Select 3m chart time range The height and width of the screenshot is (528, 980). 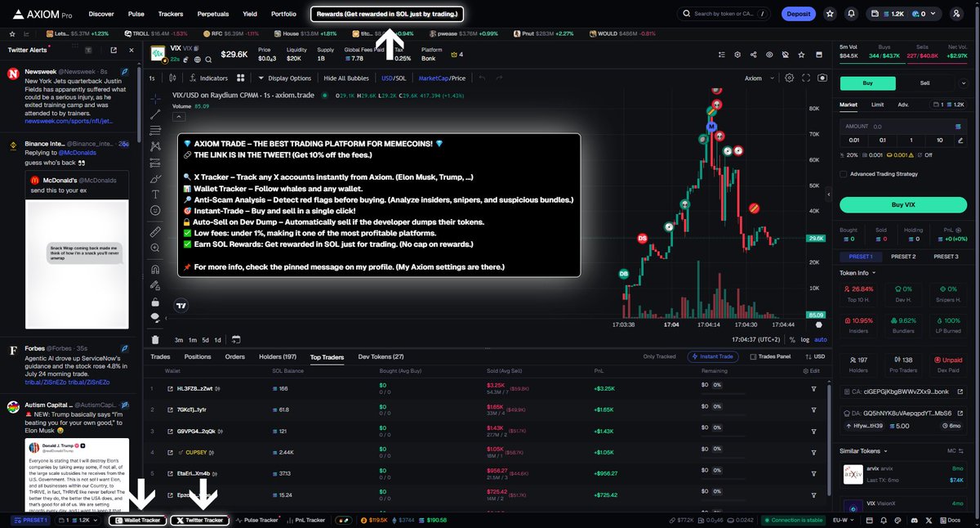(178, 339)
